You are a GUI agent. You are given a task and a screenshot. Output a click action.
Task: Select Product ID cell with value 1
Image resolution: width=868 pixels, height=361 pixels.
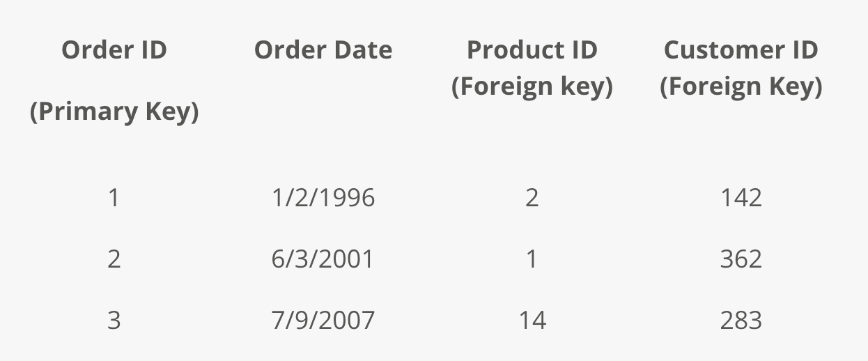[532, 259]
